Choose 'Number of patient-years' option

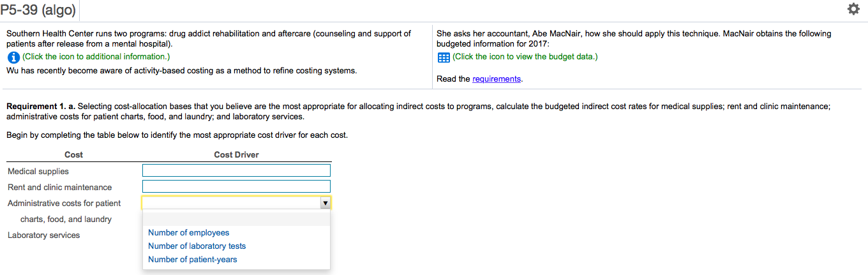(x=192, y=260)
